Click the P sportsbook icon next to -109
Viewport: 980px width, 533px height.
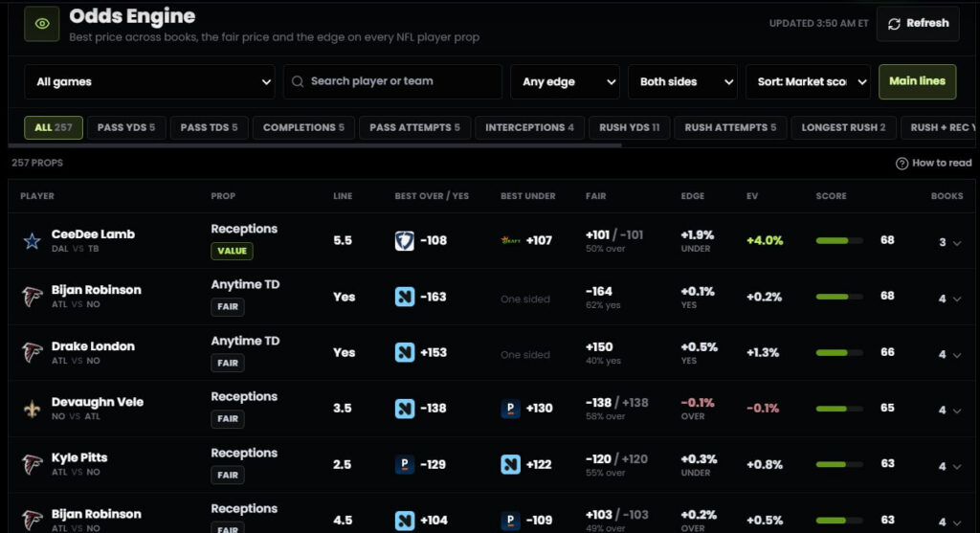coord(511,521)
